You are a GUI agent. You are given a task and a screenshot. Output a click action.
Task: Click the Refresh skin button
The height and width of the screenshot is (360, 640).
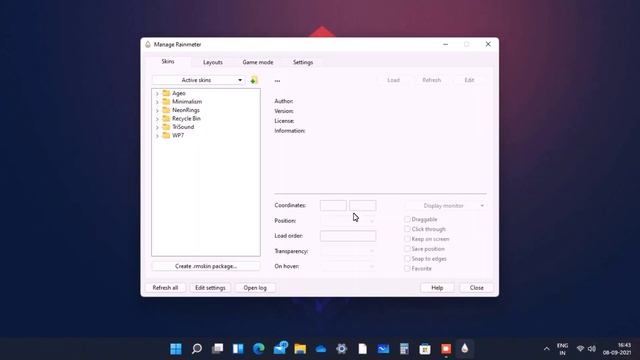(431, 80)
